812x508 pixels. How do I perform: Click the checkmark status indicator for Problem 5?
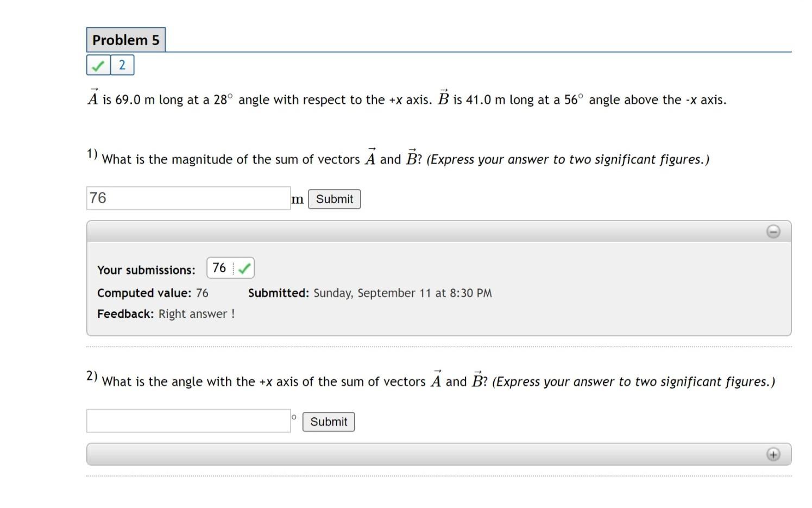(x=98, y=65)
